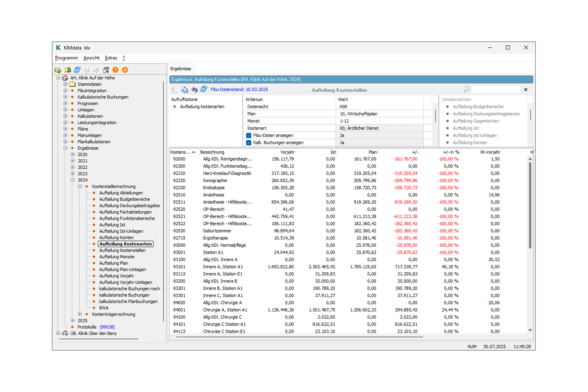Click the Fibu-Datenstand: 10.03.2025 link
The image size is (588, 392).
pyautogui.click(x=239, y=90)
